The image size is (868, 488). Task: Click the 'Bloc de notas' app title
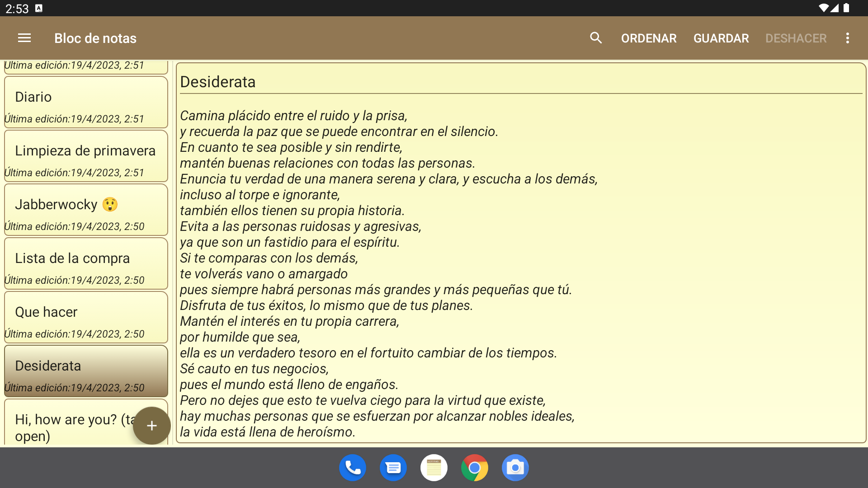click(95, 38)
